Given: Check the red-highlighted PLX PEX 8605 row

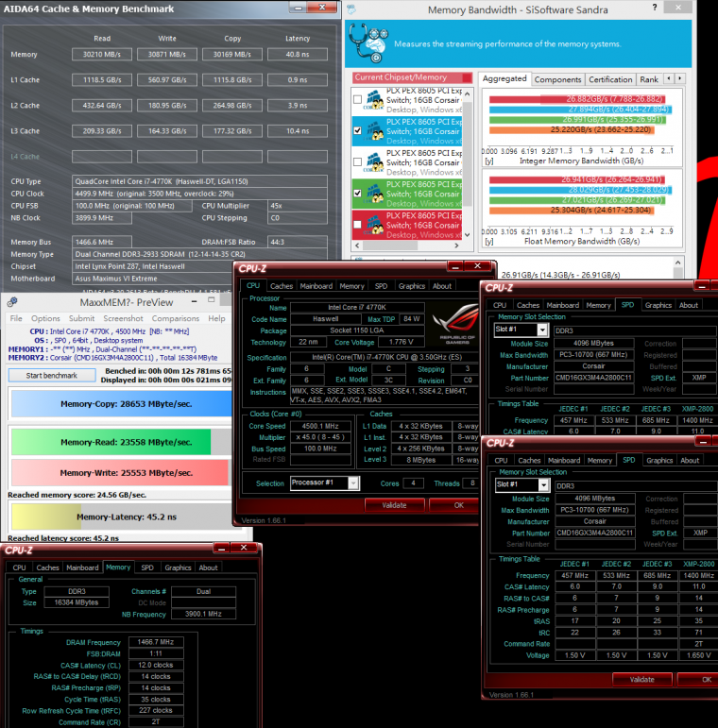Looking at the screenshot, I should 358,225.
